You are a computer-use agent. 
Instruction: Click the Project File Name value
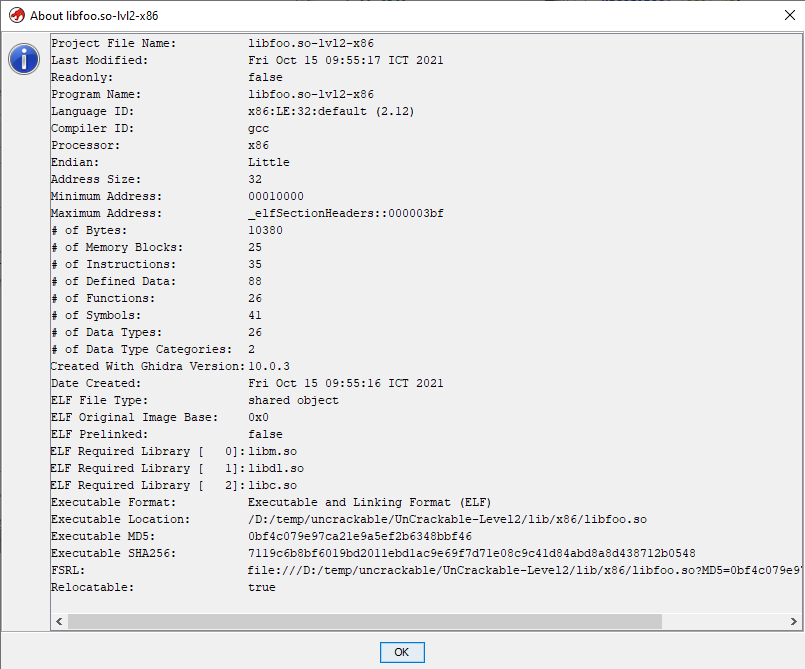pyautogui.click(x=311, y=43)
